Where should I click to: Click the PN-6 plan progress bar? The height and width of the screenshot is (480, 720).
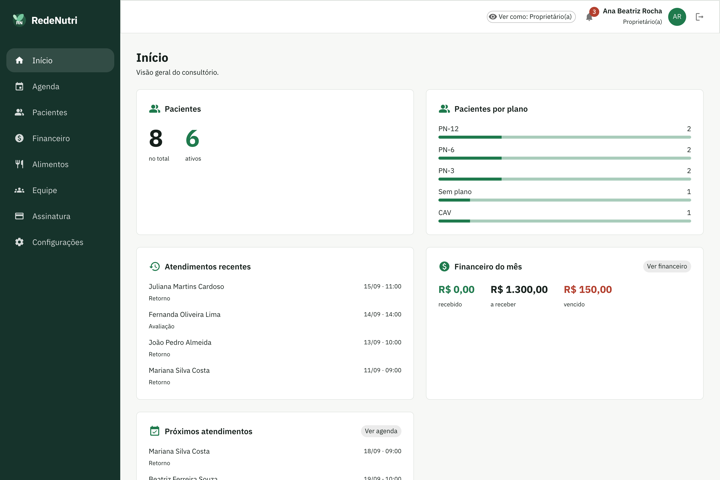click(x=564, y=158)
